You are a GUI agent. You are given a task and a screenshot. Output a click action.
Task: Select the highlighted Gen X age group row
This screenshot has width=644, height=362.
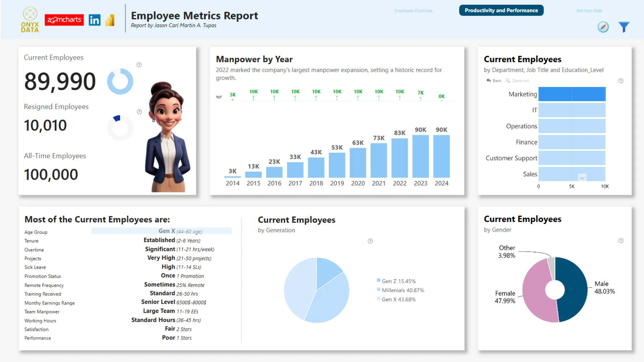(x=161, y=231)
